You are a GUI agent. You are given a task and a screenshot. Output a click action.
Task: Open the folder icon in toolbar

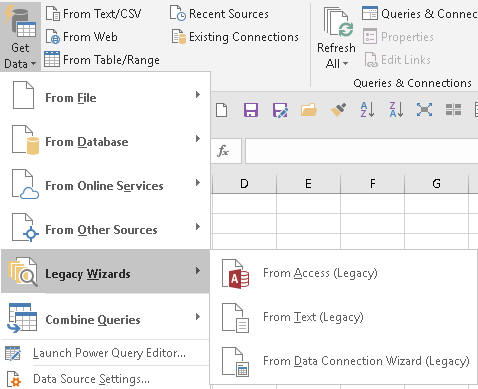308,110
